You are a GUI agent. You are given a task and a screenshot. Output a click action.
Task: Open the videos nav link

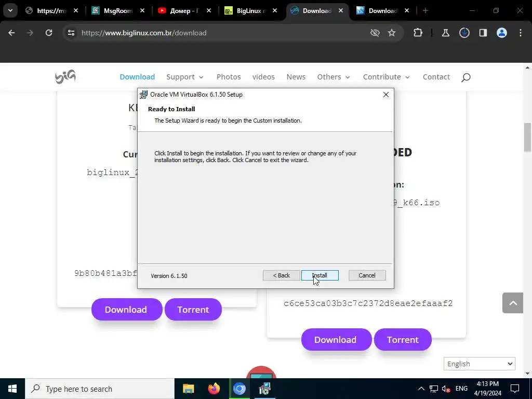click(263, 77)
